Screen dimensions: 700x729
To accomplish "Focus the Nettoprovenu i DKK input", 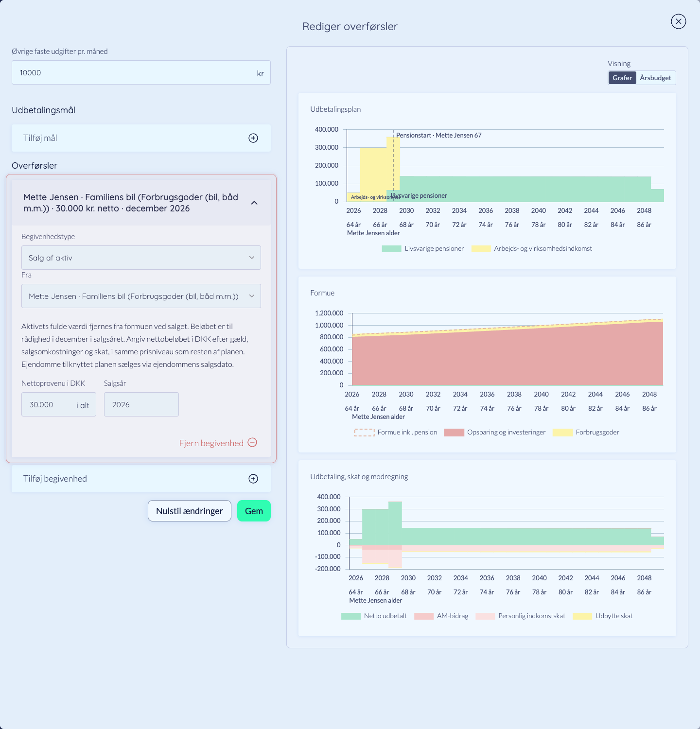I will (59, 404).
